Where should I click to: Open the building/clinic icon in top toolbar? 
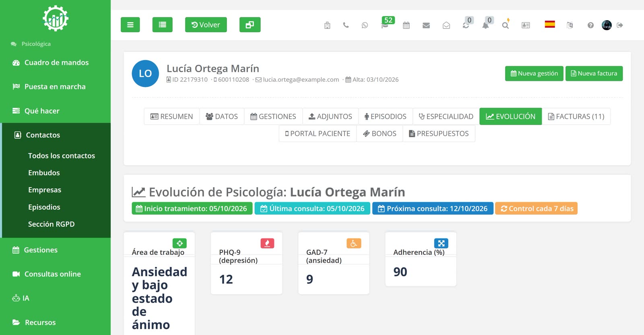327,25
